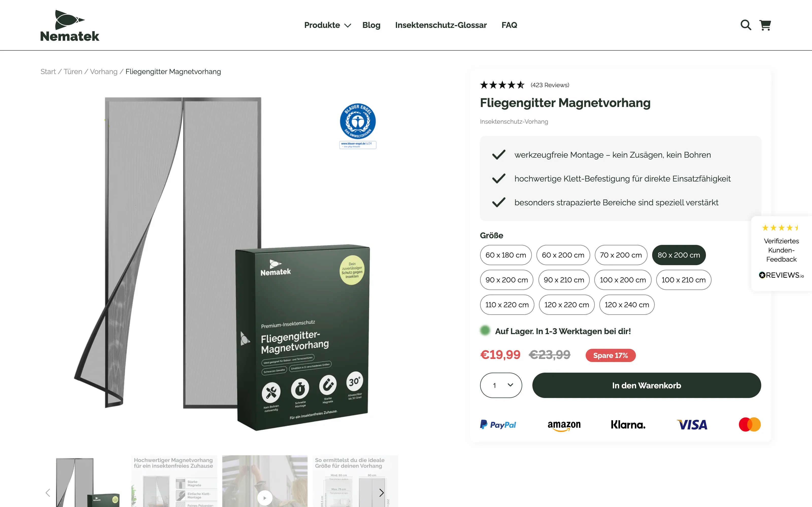Click the Nematek logo

(70, 26)
